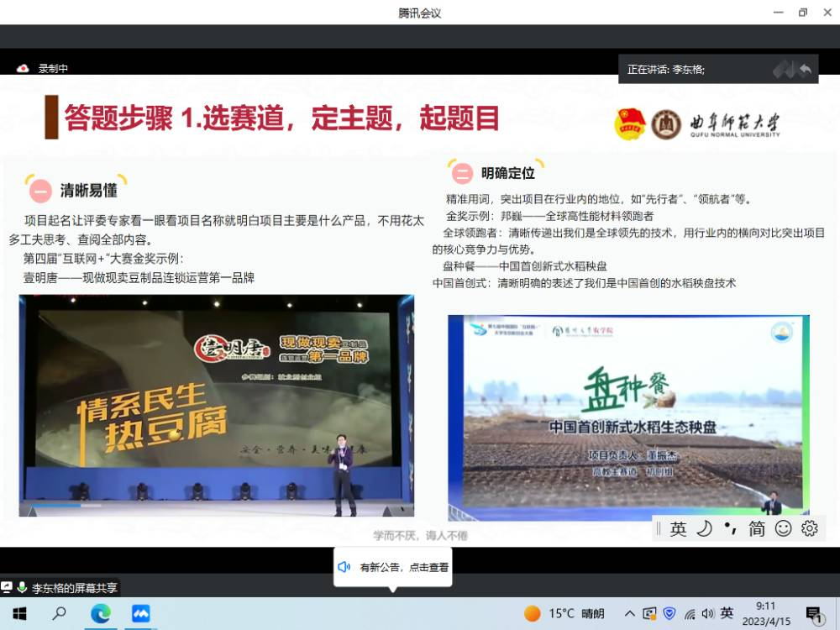The width and height of the screenshot is (840, 630).
Task: Open the Windows notification center
Action: coord(814,614)
